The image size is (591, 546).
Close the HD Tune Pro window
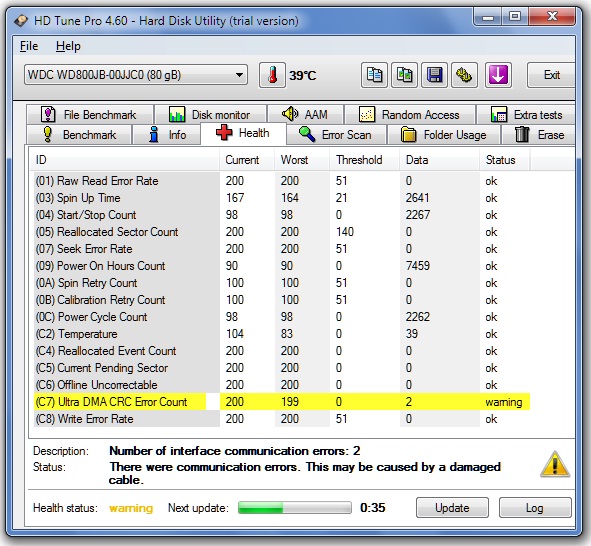click(x=552, y=17)
